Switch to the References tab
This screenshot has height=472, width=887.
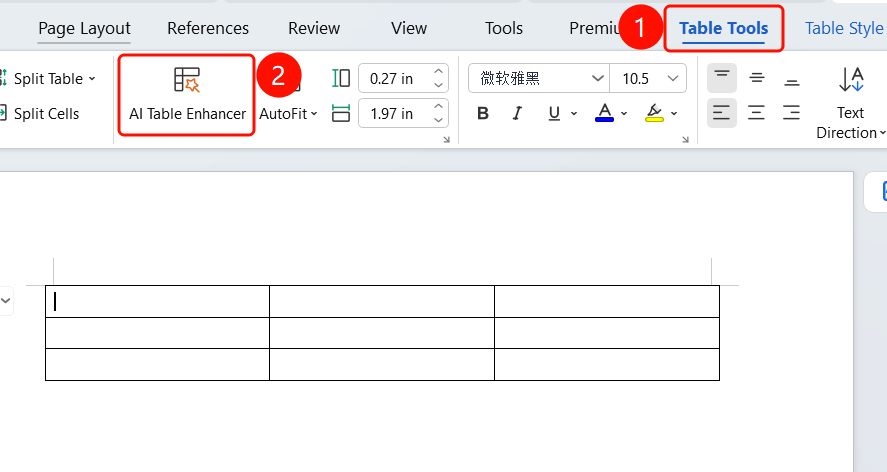[x=208, y=28]
